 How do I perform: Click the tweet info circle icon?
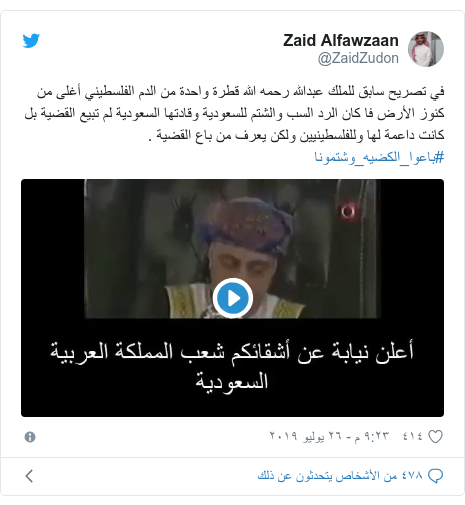click(30, 437)
